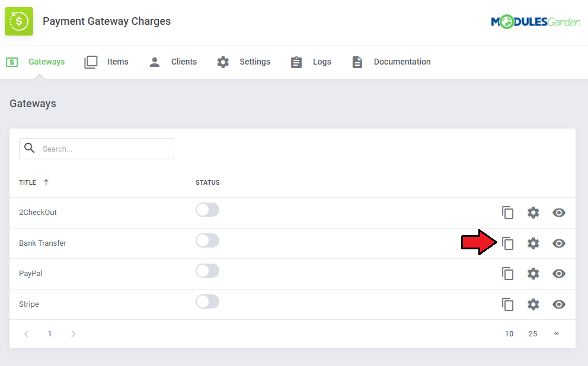Show unlimited entries per page

point(557,333)
